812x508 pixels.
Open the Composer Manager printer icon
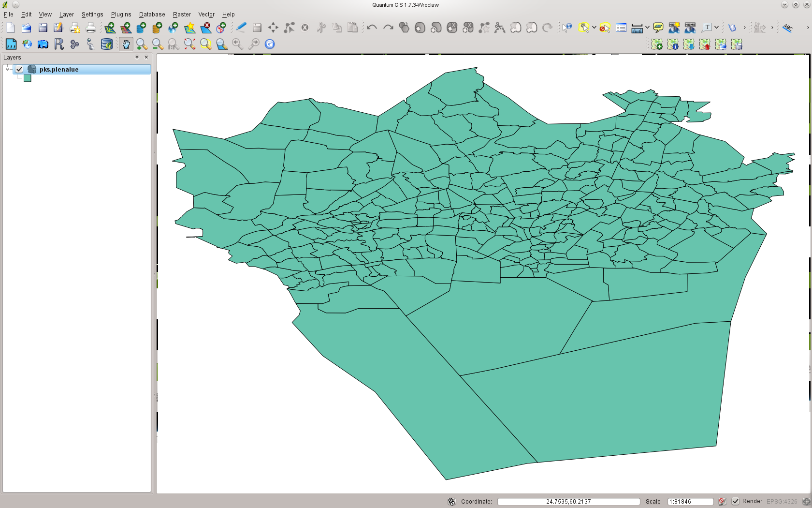pos(90,28)
